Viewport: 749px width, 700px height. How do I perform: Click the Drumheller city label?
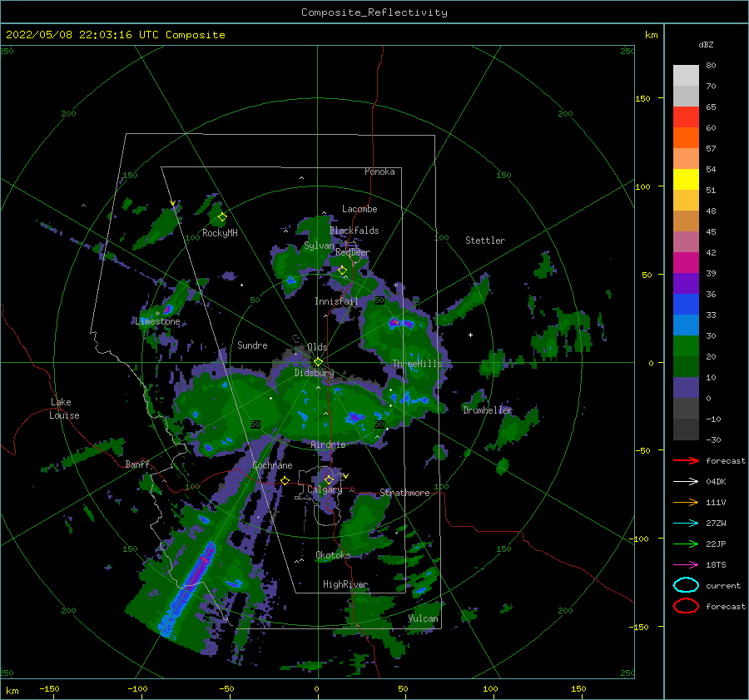coord(487,410)
